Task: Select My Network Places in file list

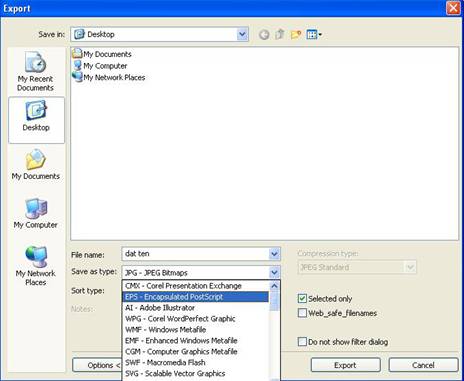Action: (109, 77)
